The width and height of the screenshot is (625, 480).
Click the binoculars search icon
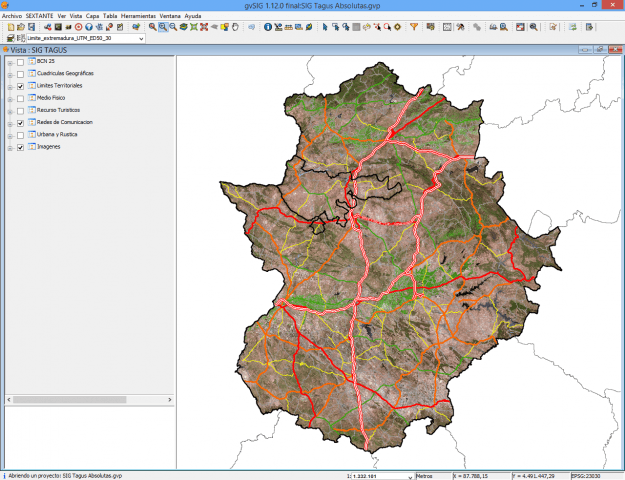493,27
